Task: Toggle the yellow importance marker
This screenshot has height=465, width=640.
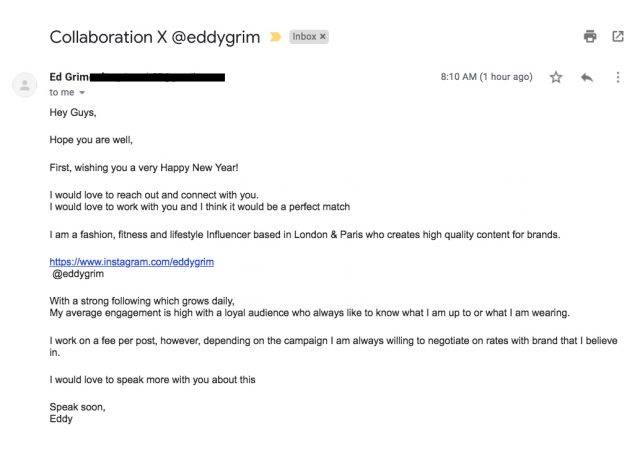Action: tap(276, 37)
